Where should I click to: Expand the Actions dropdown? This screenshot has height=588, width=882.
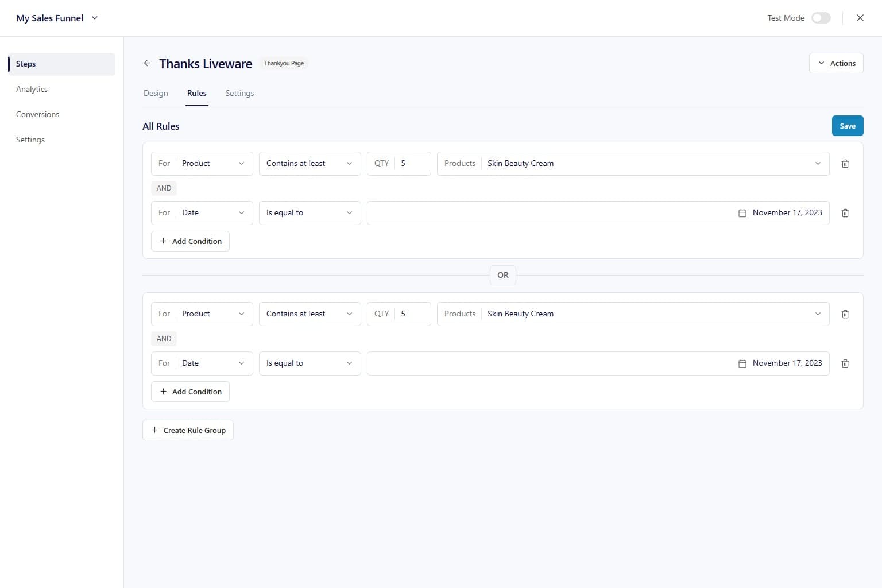click(836, 63)
